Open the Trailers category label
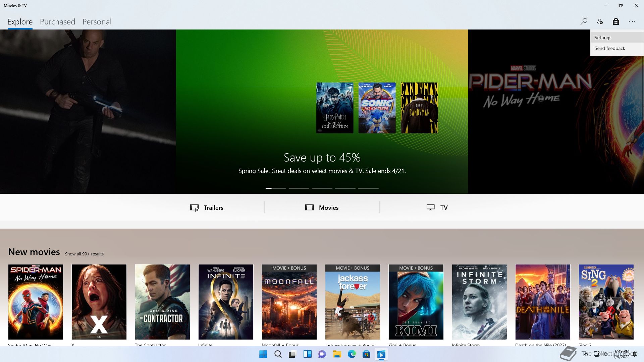 (x=214, y=208)
